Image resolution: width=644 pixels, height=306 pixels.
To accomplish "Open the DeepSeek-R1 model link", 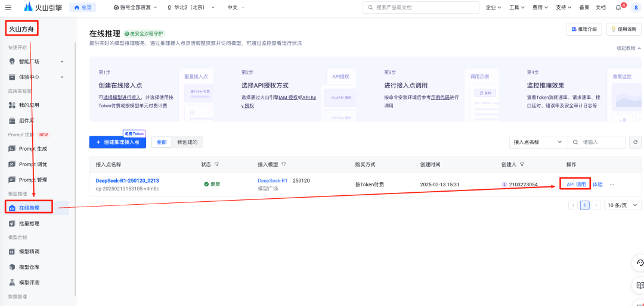I will point(273,180).
